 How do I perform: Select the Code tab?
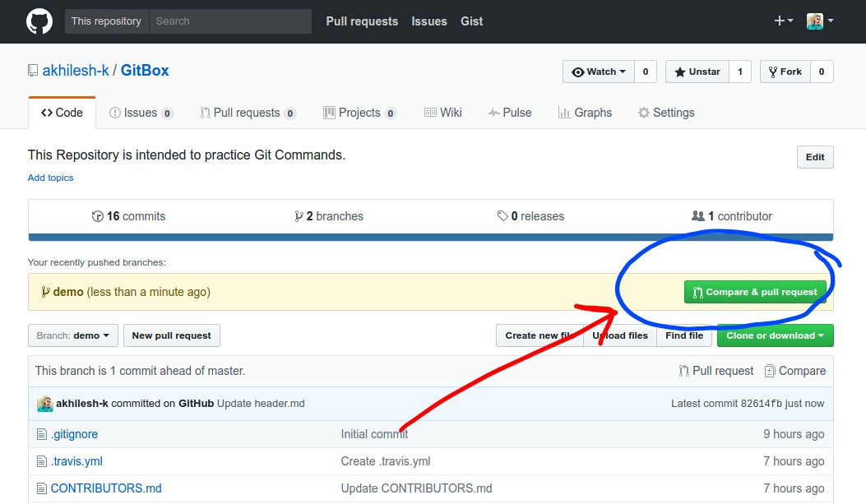62,113
